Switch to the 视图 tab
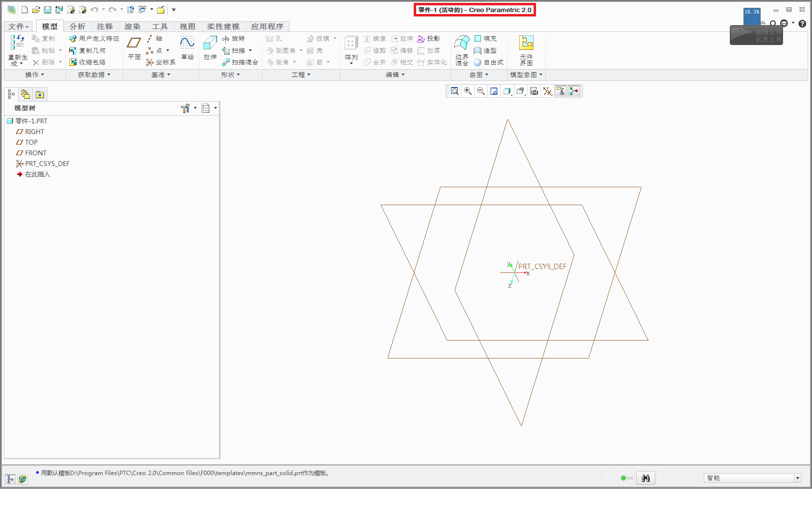812x508 pixels. click(188, 27)
